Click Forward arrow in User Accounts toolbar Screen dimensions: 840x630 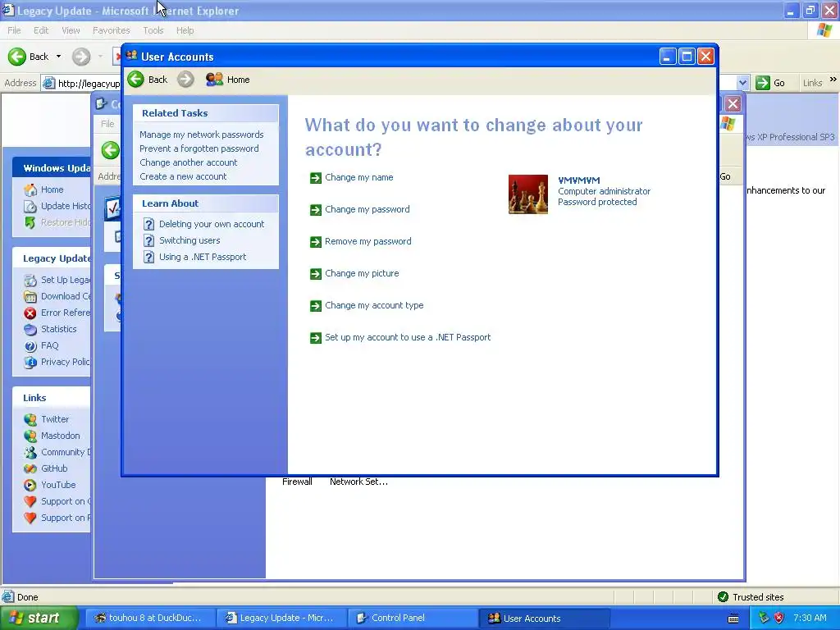(x=185, y=80)
